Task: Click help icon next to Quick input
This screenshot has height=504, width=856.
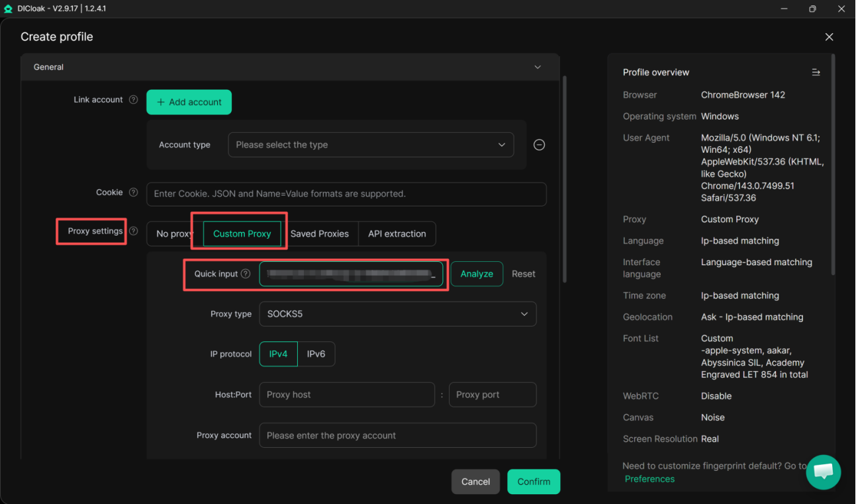Action: pyautogui.click(x=246, y=274)
